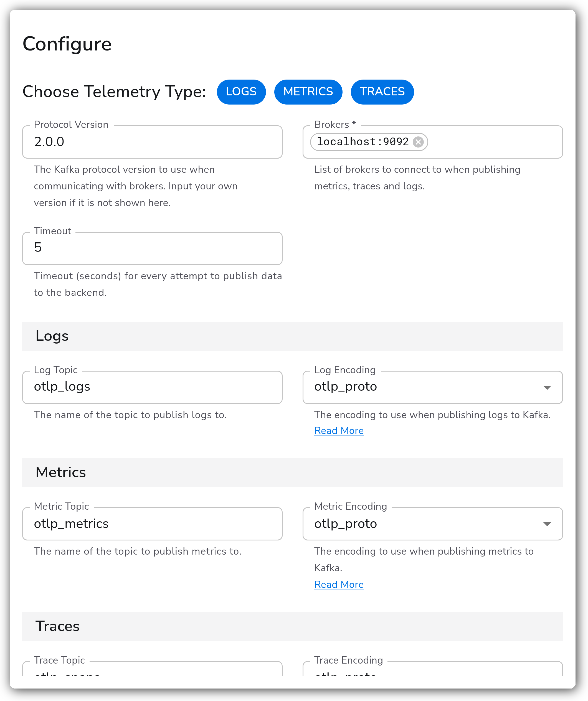This screenshot has height=701, width=588.
Task: Open the Log Encoding dropdown arrow
Action: coord(547,388)
